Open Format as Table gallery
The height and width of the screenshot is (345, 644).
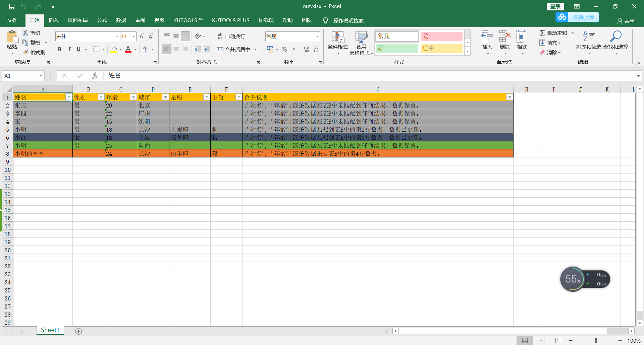[361, 43]
